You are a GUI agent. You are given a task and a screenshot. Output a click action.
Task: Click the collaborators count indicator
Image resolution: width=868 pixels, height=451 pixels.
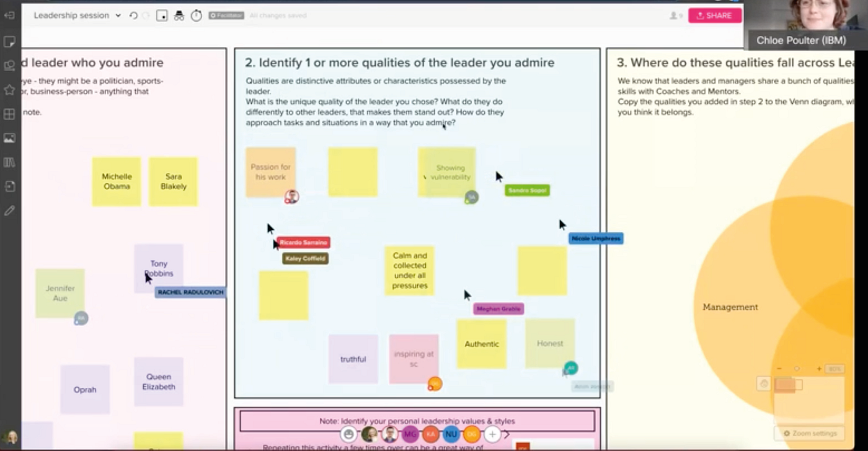pyautogui.click(x=674, y=17)
